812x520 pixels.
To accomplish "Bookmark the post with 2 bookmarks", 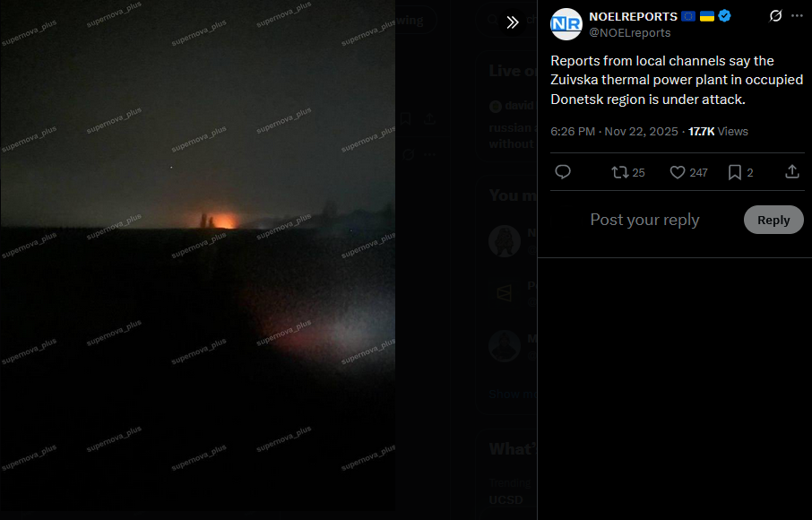I will tap(740, 172).
